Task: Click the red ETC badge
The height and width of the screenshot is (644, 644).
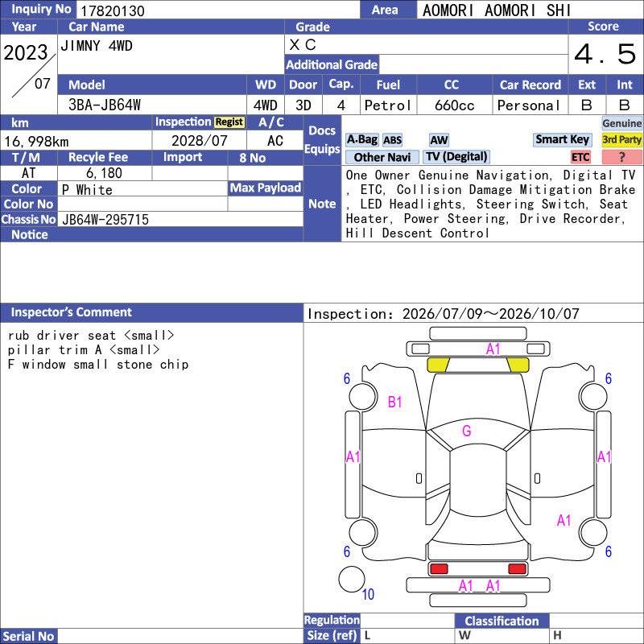Action: pos(580,157)
